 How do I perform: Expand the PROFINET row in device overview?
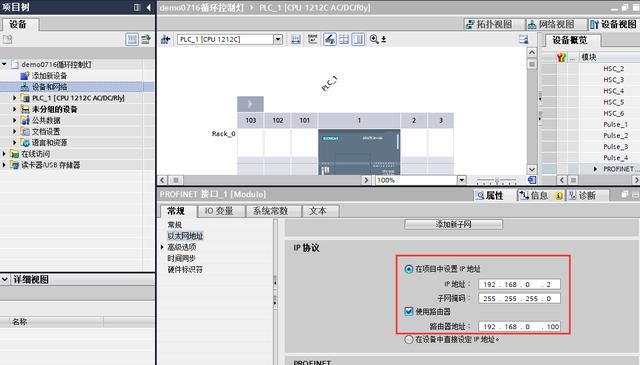(x=595, y=169)
